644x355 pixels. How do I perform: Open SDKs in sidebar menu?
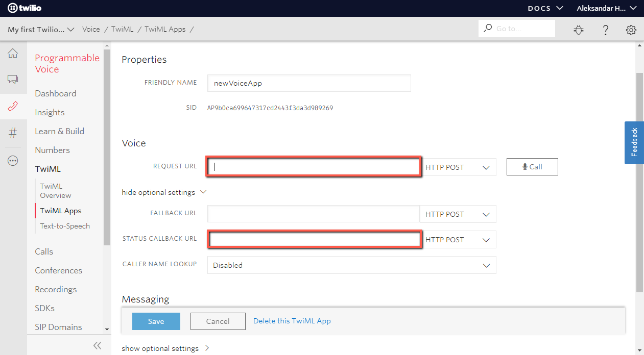click(44, 308)
